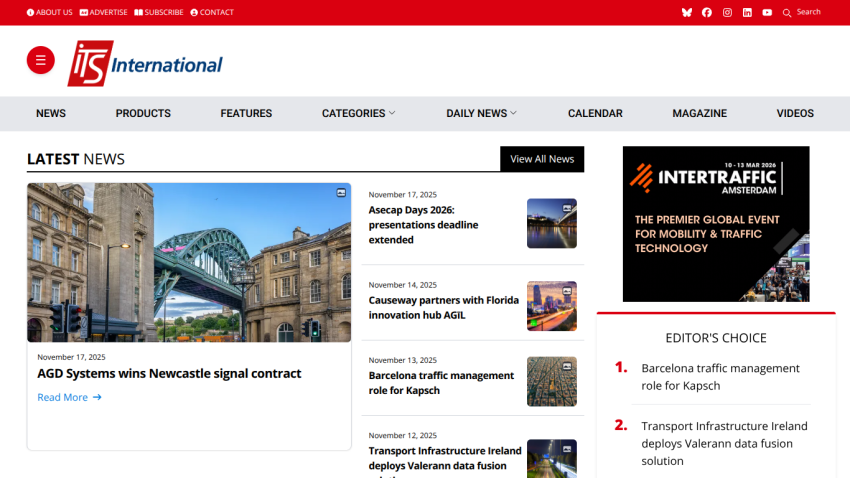Viewport: 850px width, 478px height.
Task: Click the November 12, 2025 date text
Action: pos(402,436)
